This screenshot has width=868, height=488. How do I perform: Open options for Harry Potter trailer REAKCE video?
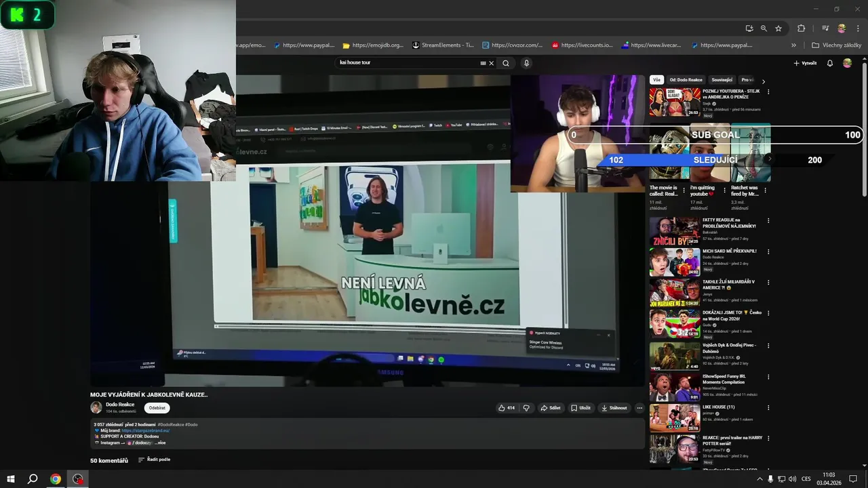(768, 439)
